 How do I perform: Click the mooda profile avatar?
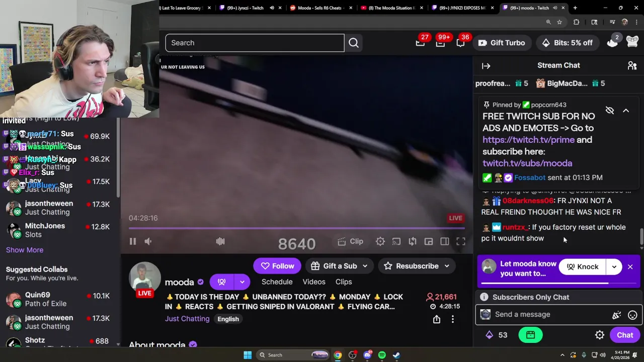click(145, 277)
